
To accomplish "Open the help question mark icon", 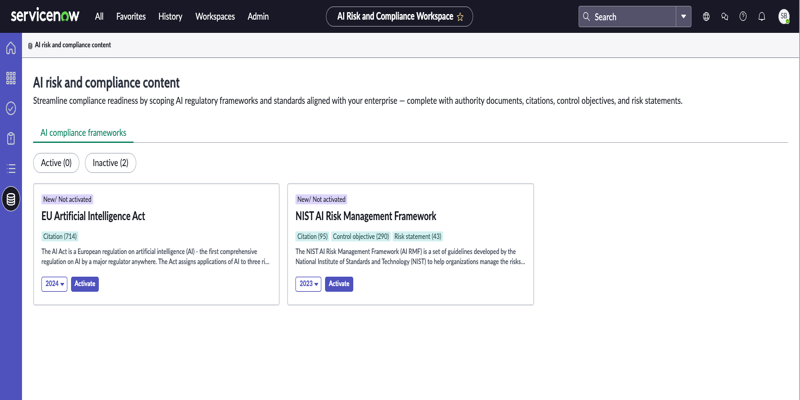I will tap(743, 17).
